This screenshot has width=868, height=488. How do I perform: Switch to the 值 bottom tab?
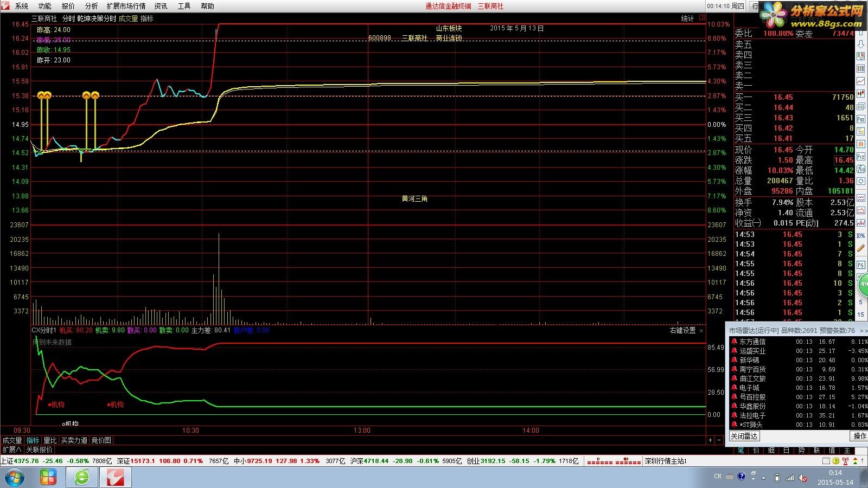click(832, 451)
